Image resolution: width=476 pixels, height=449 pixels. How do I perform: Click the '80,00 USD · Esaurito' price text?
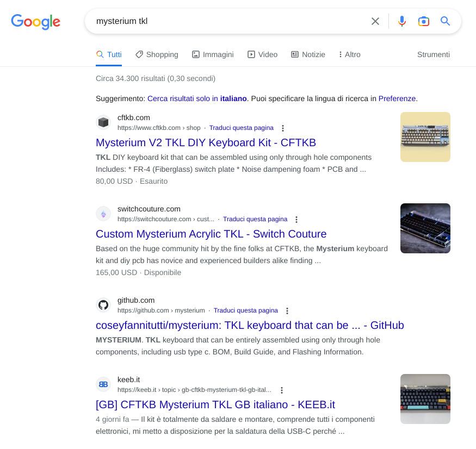(x=132, y=181)
